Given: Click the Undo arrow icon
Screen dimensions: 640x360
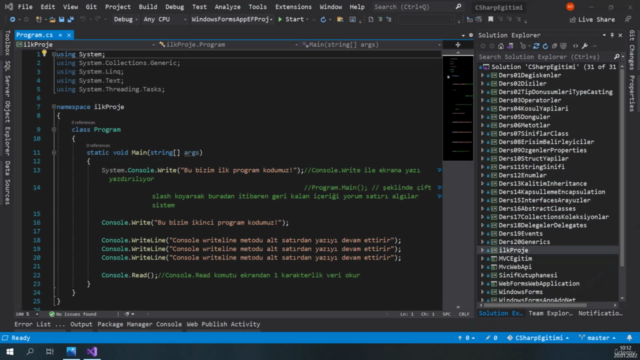Looking at the screenshot, I should pos(83,20).
